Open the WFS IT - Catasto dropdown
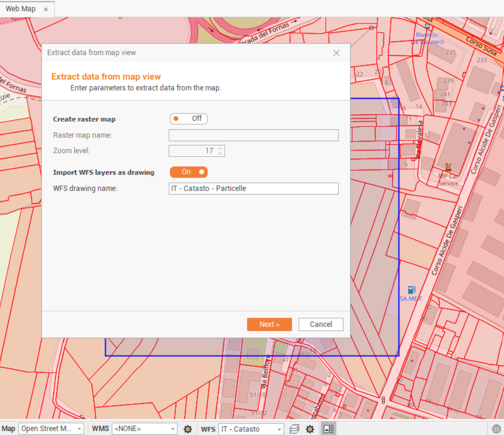The height and width of the screenshot is (435, 504). click(x=251, y=429)
